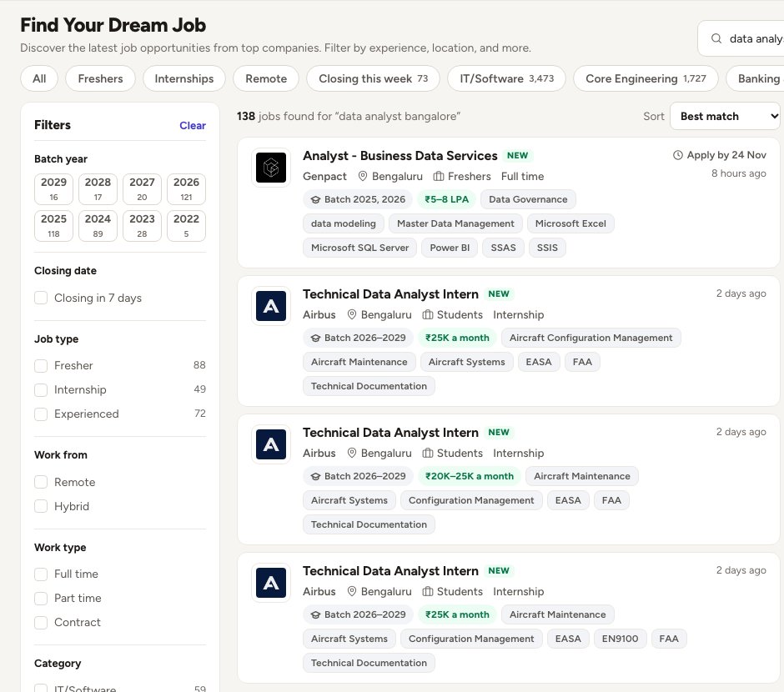Filter by batch year 2025
Viewport: 784px width, 692px height.
pos(53,225)
